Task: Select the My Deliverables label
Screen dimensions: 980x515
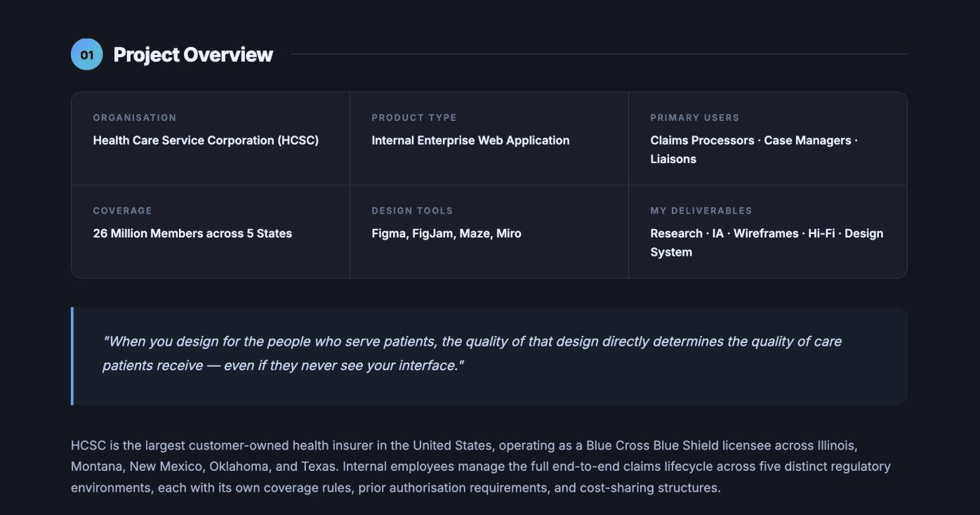Action: pos(701,211)
